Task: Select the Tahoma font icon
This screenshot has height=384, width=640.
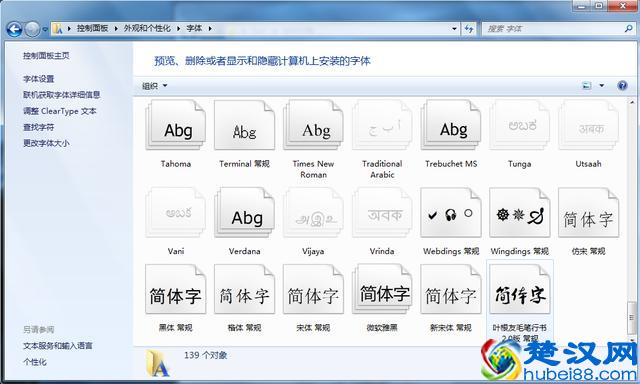Action: click(x=176, y=125)
